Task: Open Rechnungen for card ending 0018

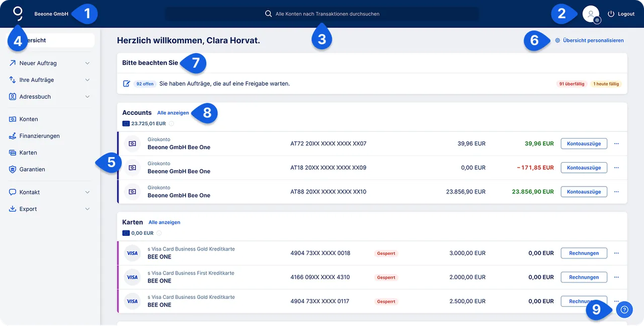Action: pos(584,253)
